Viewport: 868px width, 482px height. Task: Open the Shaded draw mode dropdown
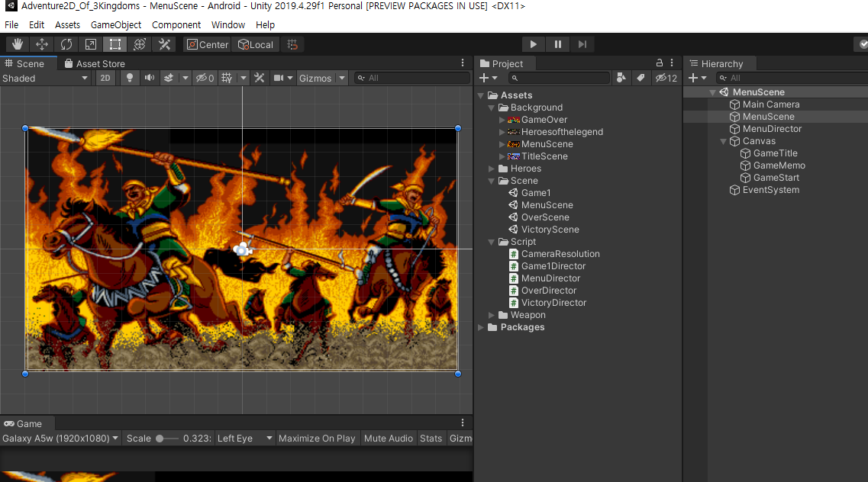(x=45, y=78)
